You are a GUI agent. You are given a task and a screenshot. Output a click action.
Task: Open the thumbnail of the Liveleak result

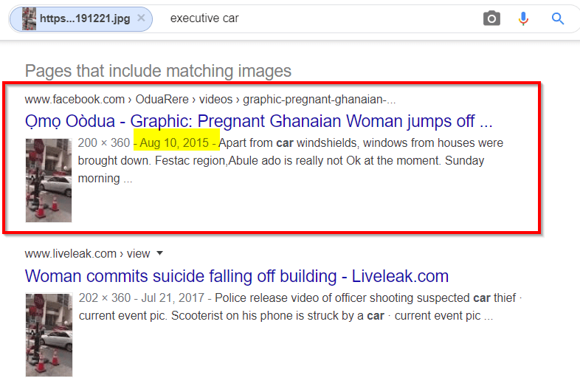[49, 335]
